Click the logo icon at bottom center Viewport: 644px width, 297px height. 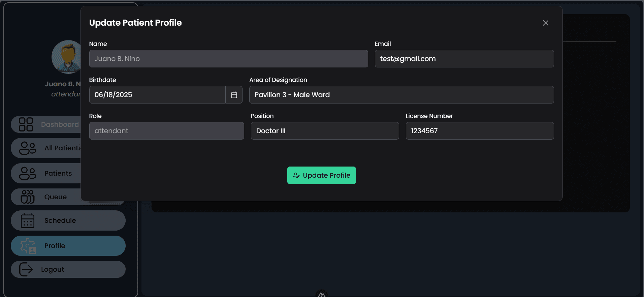[x=322, y=294]
